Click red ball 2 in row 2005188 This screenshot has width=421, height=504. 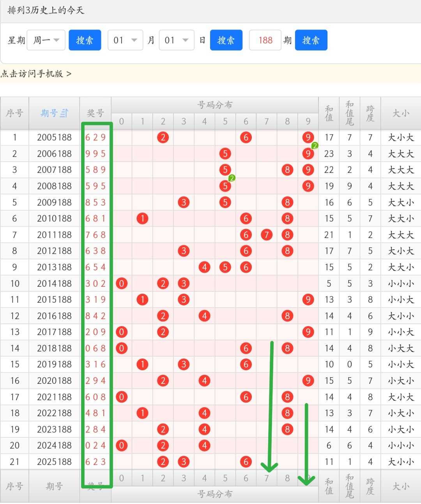(x=163, y=137)
